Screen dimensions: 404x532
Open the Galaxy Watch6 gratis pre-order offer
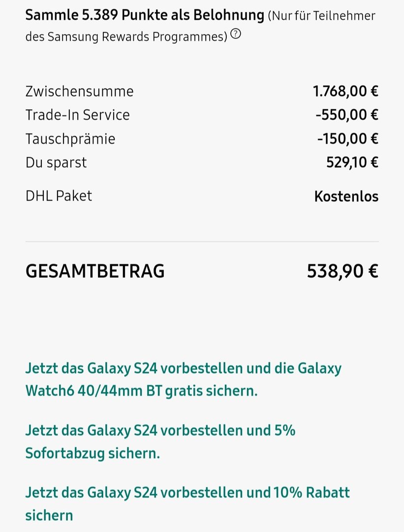183,380
